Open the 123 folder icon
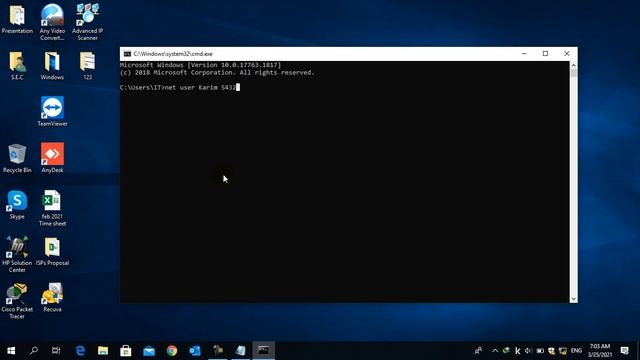 click(x=87, y=65)
